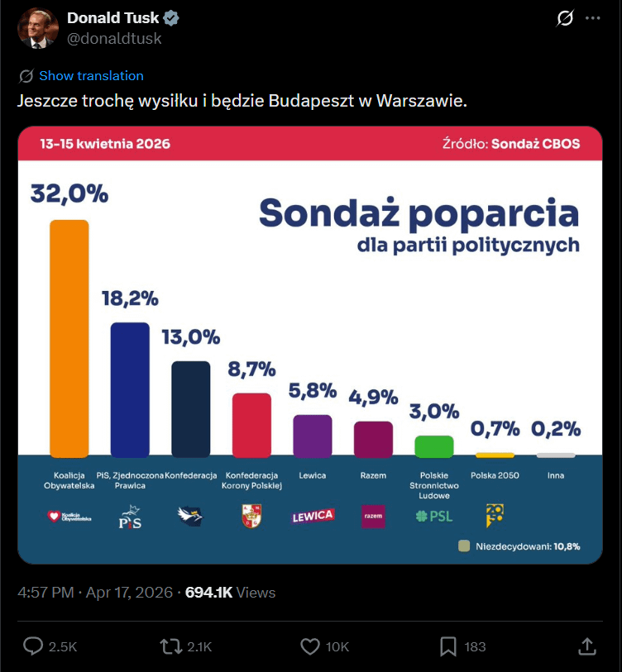Click Show translation under the username
This screenshot has height=672, width=622.
pyautogui.click(x=91, y=75)
